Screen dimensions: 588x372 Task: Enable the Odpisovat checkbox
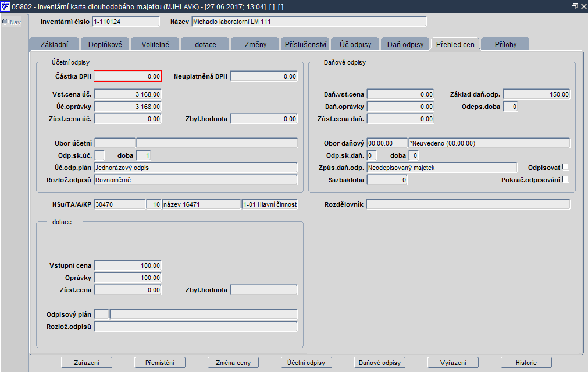pyautogui.click(x=566, y=167)
